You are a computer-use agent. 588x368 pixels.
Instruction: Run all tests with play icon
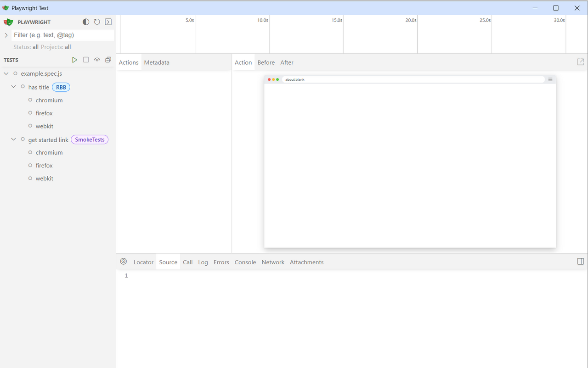click(74, 60)
